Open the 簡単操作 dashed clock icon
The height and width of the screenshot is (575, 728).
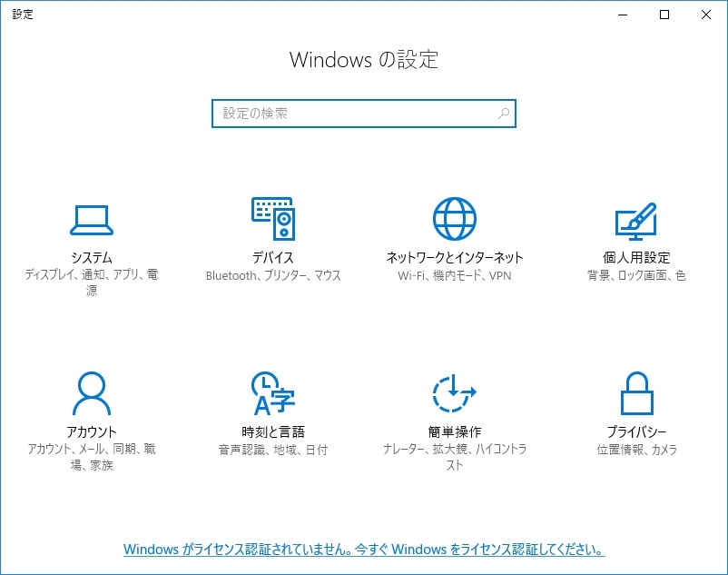pyautogui.click(x=455, y=393)
